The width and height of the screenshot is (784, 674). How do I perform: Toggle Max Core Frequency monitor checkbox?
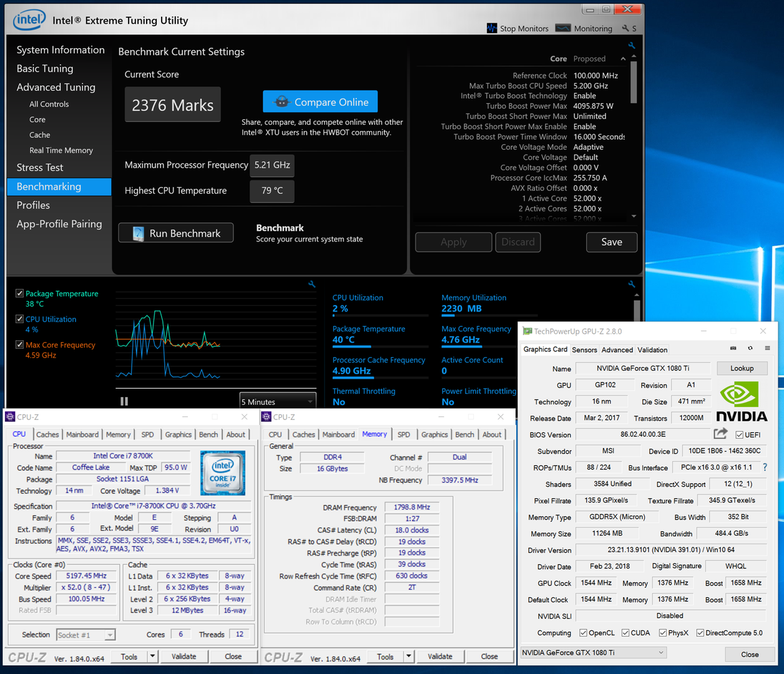click(19, 344)
